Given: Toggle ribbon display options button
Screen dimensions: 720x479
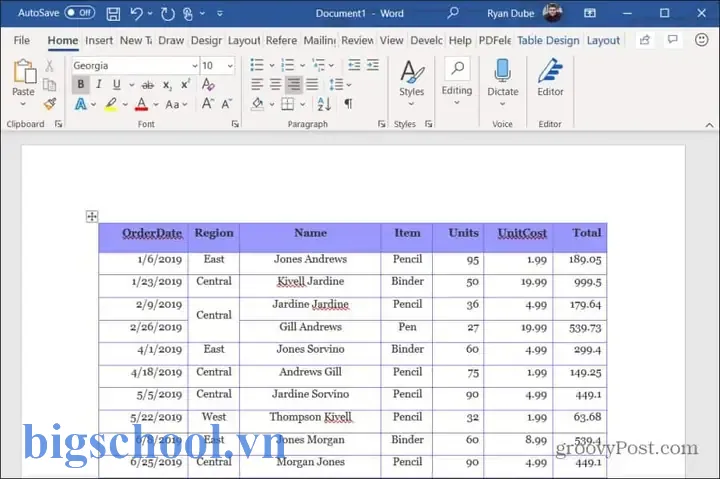Looking at the screenshot, I should tap(590, 13).
